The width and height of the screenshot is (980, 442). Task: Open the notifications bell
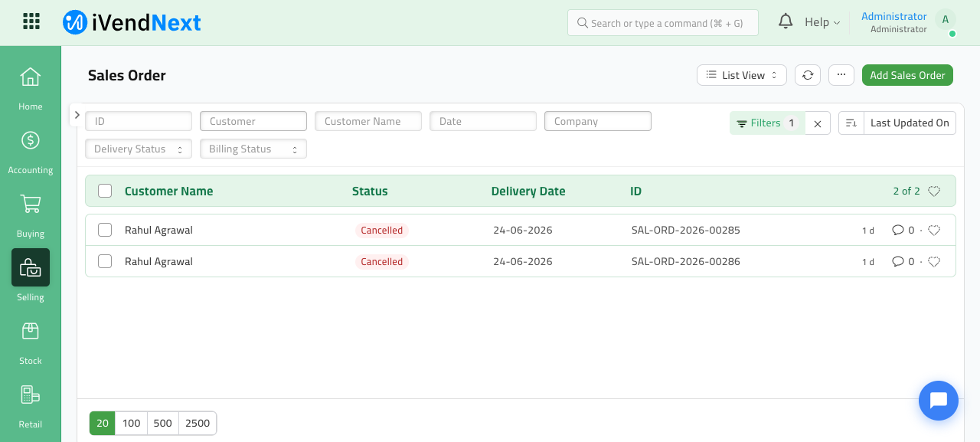(x=786, y=21)
